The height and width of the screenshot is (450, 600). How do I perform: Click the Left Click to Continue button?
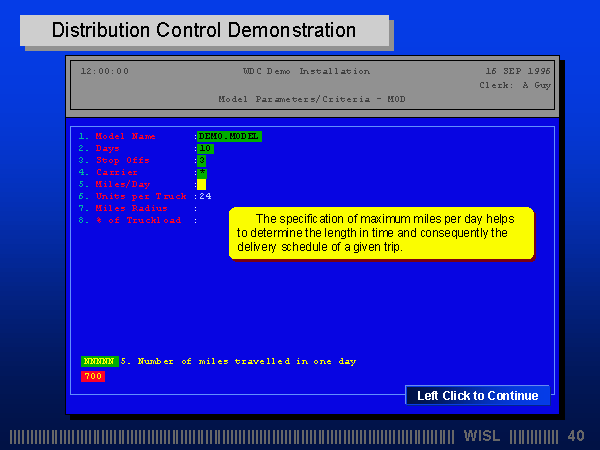point(478,395)
